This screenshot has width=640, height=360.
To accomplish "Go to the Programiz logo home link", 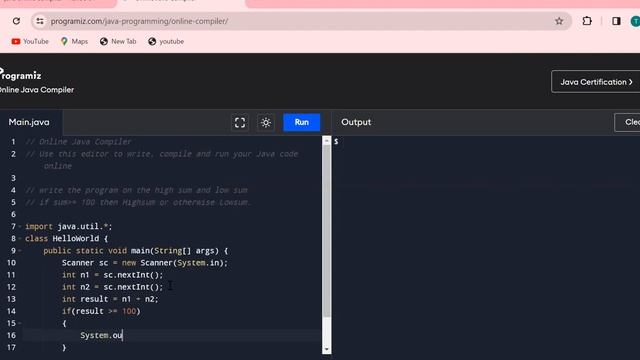I will (20, 75).
